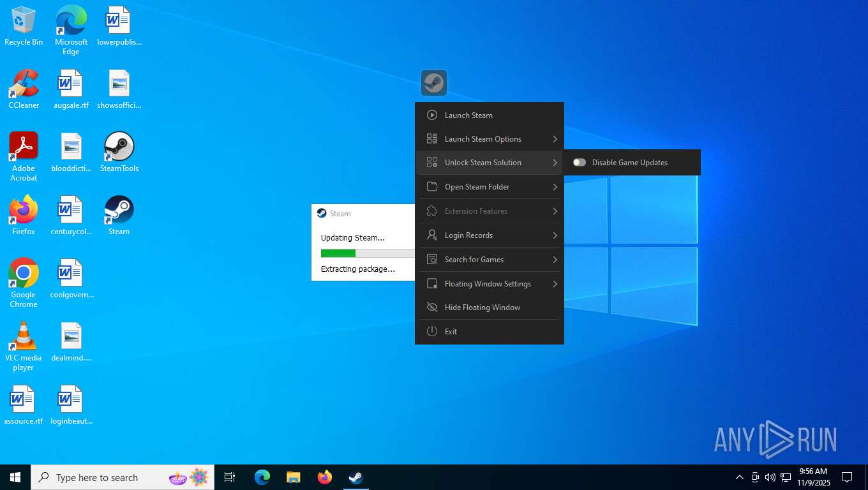Click the taskbar search box
The image size is (868, 490).
pyautogui.click(x=123, y=477)
